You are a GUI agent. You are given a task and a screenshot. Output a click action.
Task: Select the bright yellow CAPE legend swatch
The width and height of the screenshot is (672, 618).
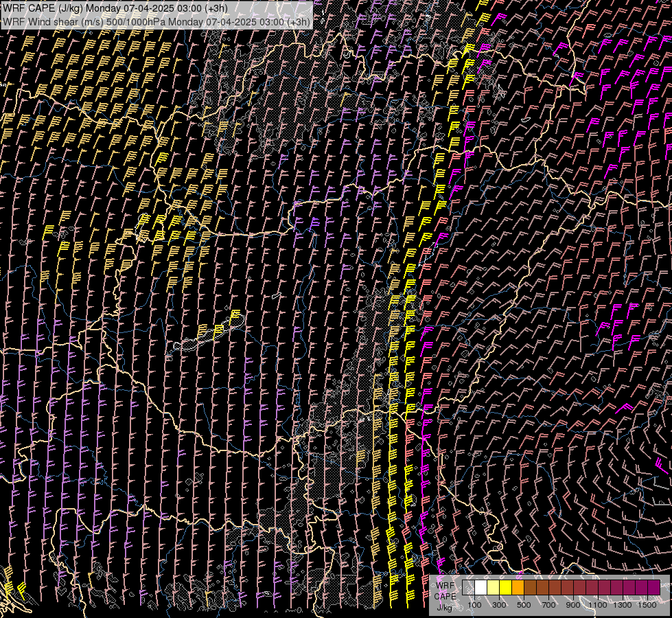click(505, 587)
